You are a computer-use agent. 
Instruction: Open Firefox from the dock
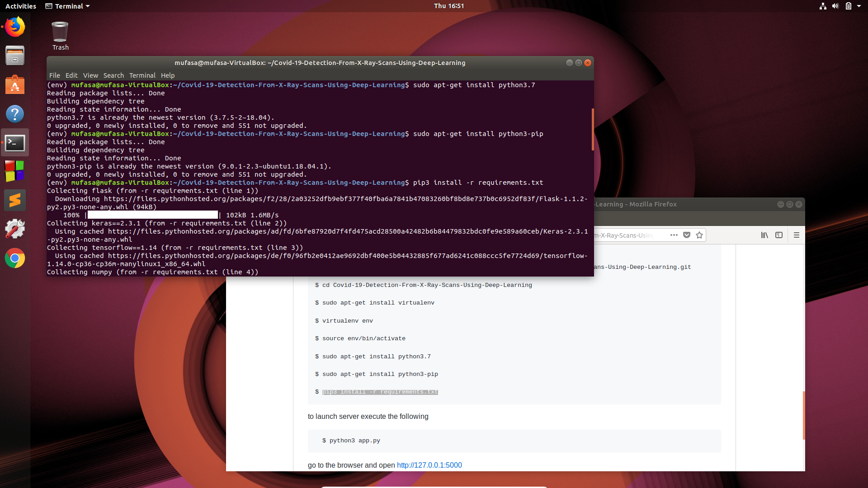click(15, 27)
